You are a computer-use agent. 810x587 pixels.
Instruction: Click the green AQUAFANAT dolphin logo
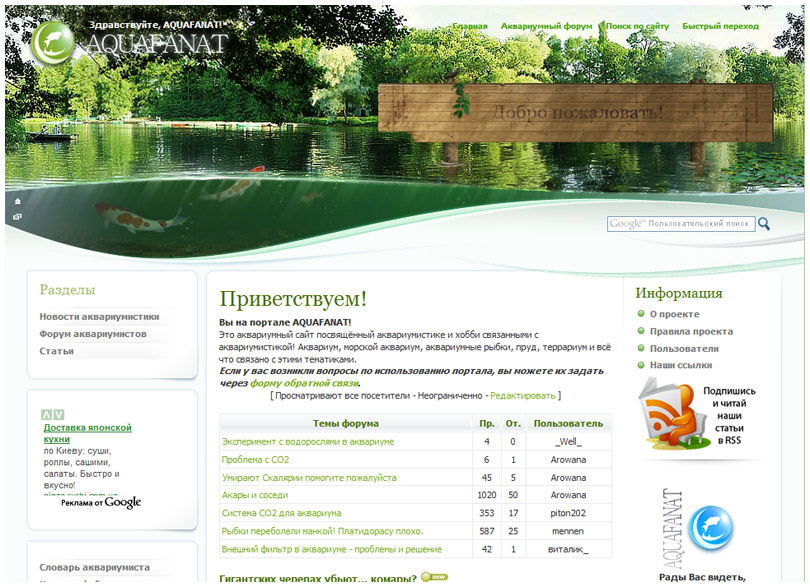(x=52, y=43)
